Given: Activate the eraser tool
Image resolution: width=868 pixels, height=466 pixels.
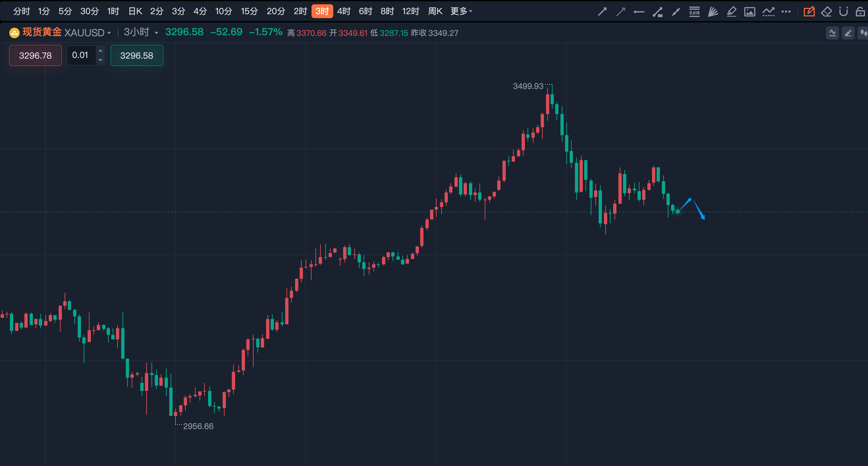Looking at the screenshot, I should (x=826, y=12).
